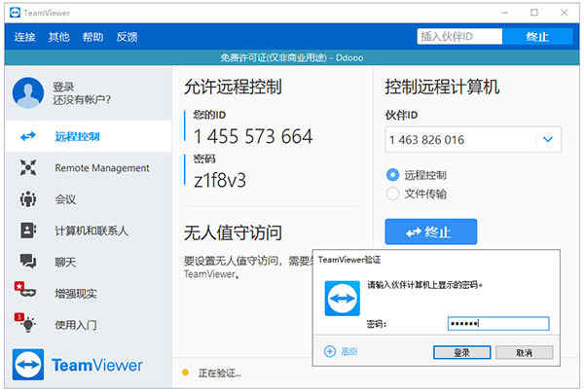584x392 pixels.
Task: Select the 文件传输 radio button
Action: (392, 194)
